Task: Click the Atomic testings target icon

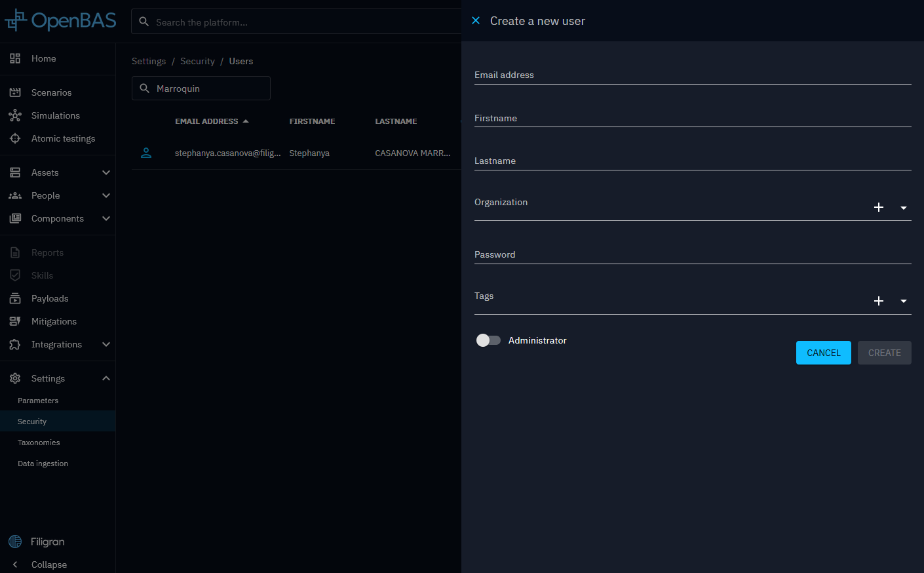Action: click(15, 138)
